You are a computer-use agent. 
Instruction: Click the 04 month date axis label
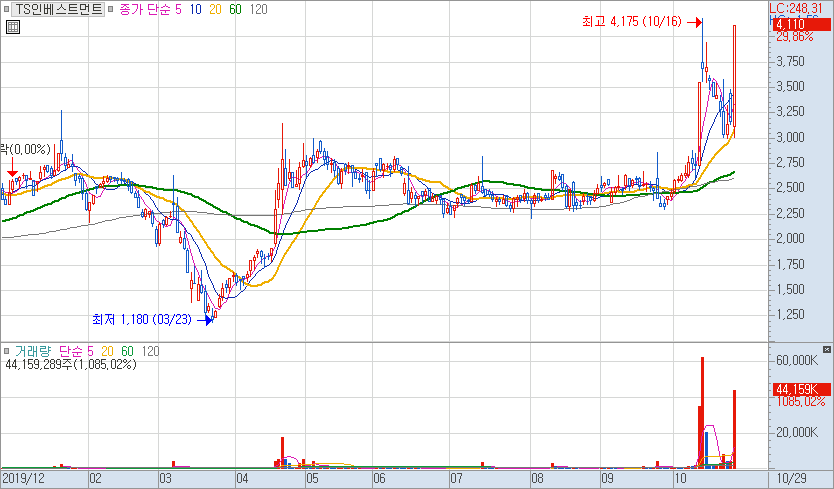243,478
